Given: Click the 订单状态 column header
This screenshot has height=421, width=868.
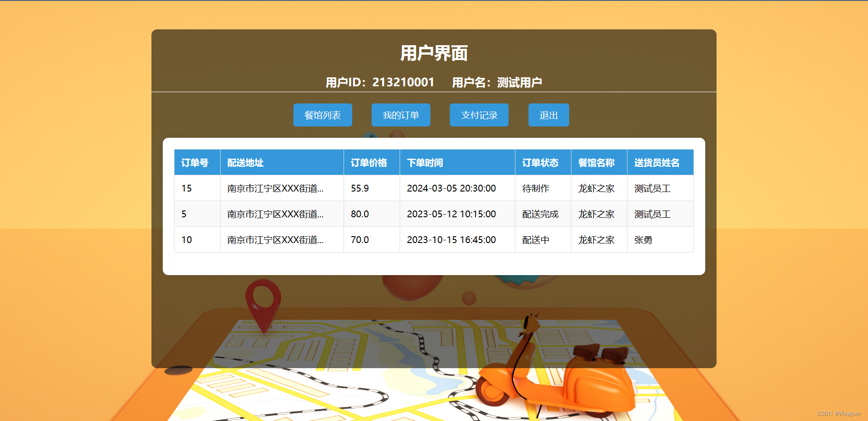Looking at the screenshot, I should (x=543, y=163).
